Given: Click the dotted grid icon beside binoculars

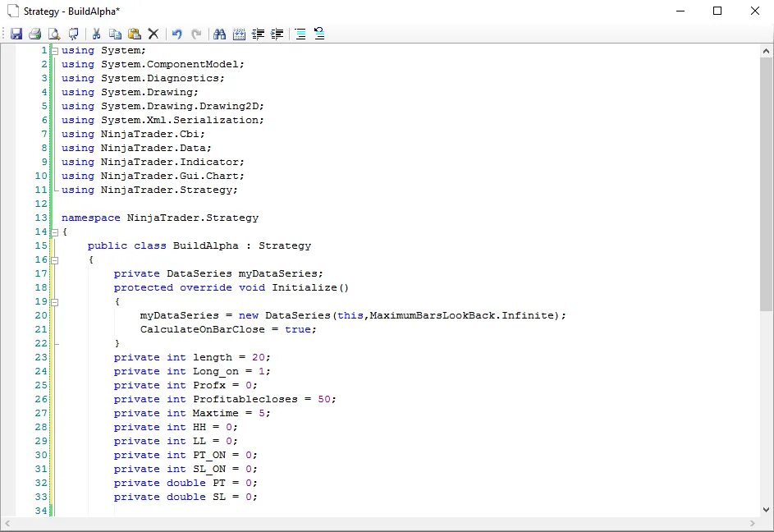Looking at the screenshot, I should coord(239,34).
